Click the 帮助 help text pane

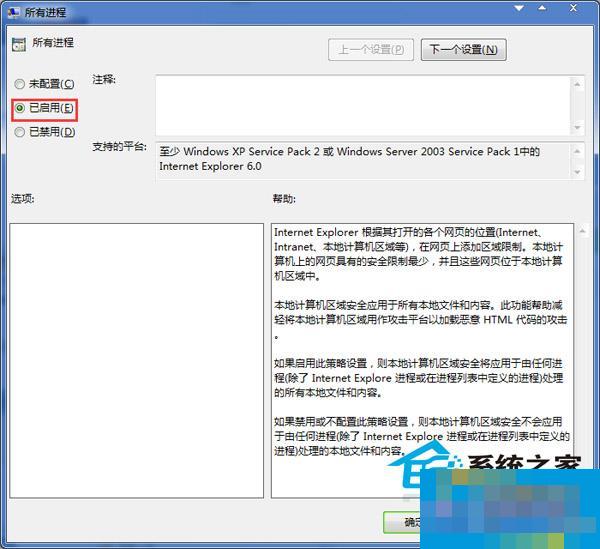coord(422,360)
